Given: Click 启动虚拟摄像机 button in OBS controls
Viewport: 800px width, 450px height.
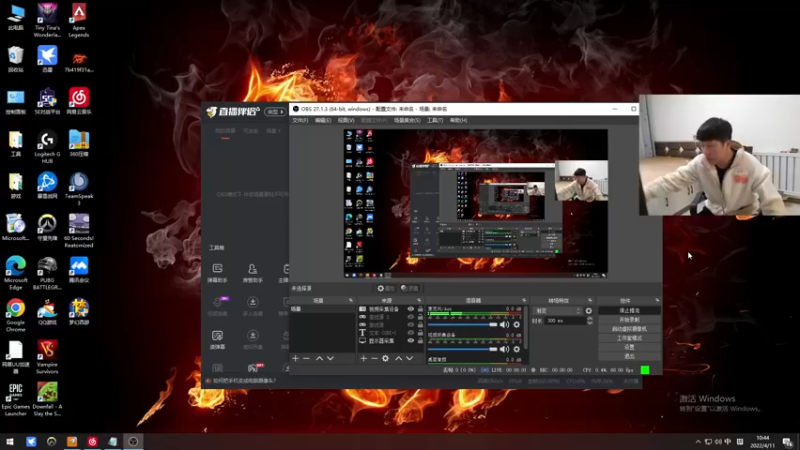Looking at the screenshot, I should click(629, 329).
